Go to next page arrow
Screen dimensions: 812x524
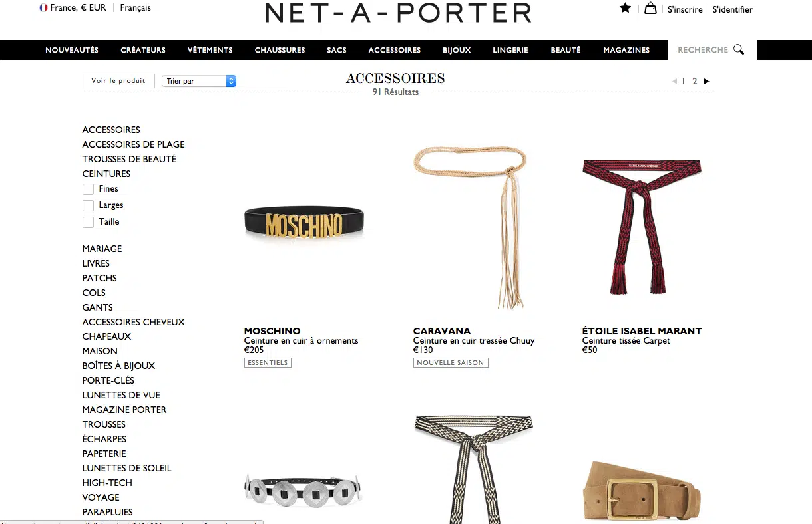coord(706,81)
